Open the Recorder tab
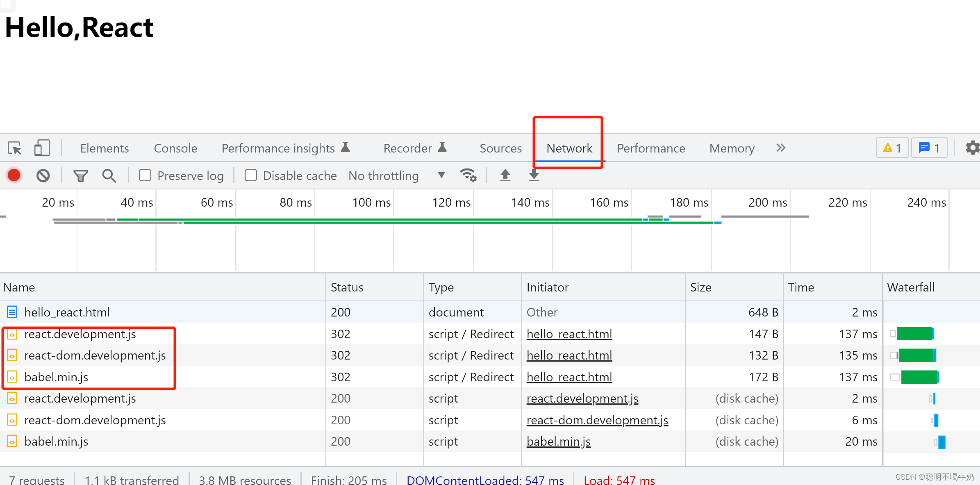980x485 pixels. coord(415,148)
